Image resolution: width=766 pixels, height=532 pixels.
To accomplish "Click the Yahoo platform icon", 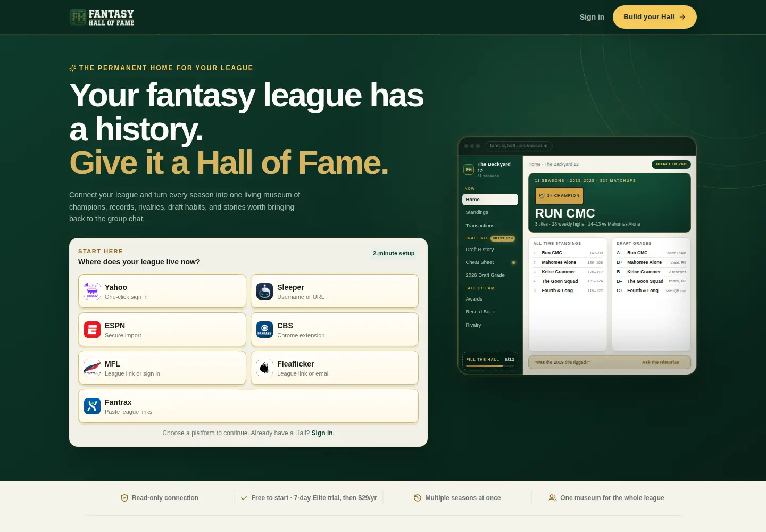I will click(93, 291).
